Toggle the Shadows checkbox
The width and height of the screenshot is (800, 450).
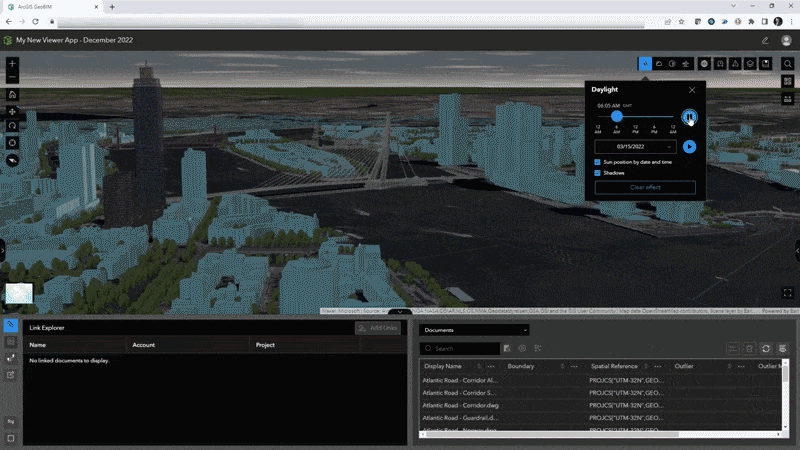(597, 173)
